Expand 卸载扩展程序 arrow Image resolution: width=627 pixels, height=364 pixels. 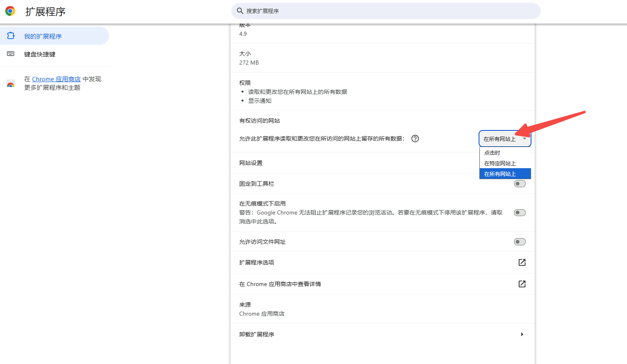coord(522,334)
